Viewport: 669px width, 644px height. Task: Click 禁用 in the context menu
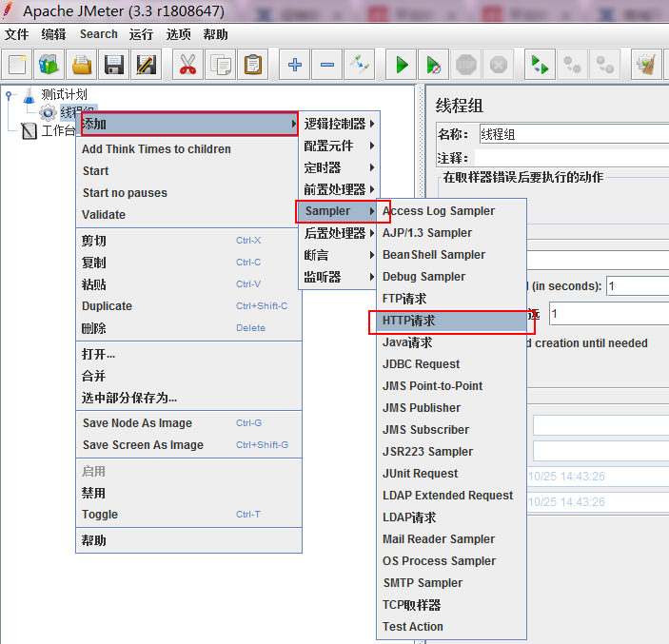point(188,493)
